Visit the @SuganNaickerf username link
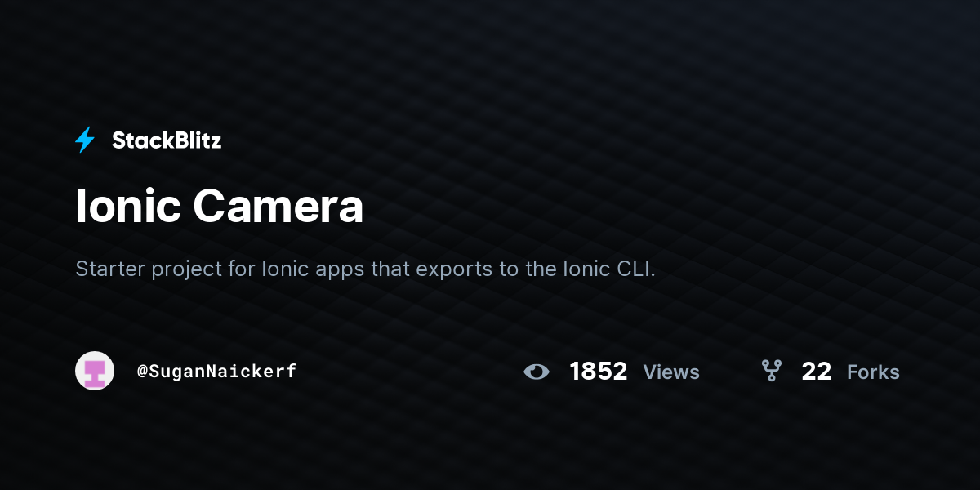980x490 pixels. click(x=216, y=372)
